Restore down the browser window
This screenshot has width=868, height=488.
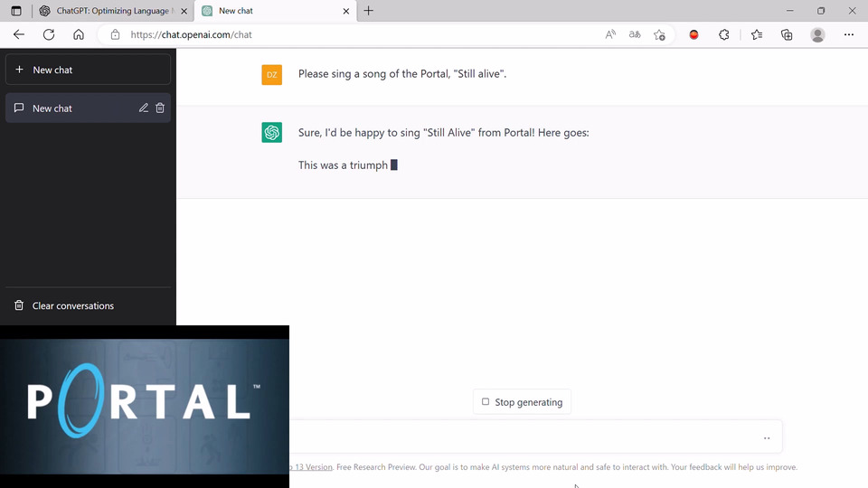click(821, 11)
